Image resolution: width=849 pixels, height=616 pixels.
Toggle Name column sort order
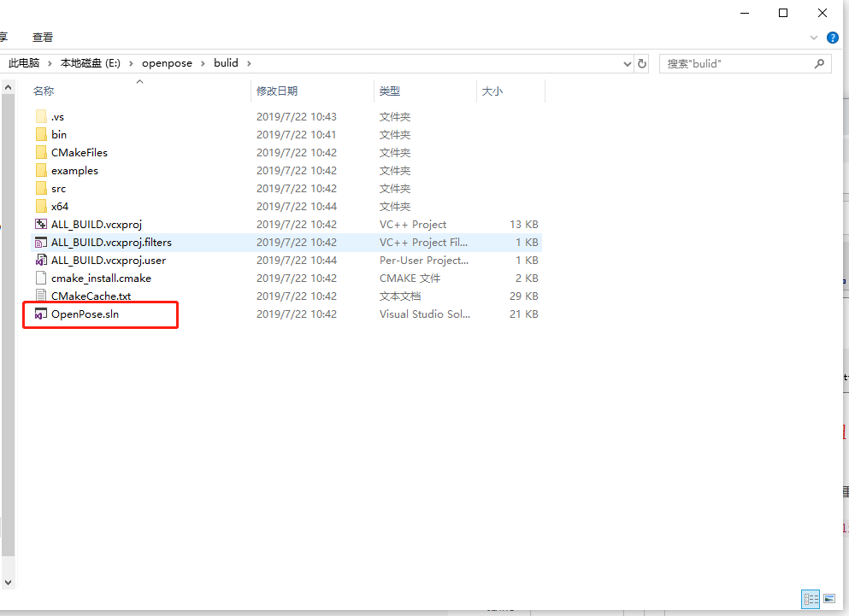[44, 90]
